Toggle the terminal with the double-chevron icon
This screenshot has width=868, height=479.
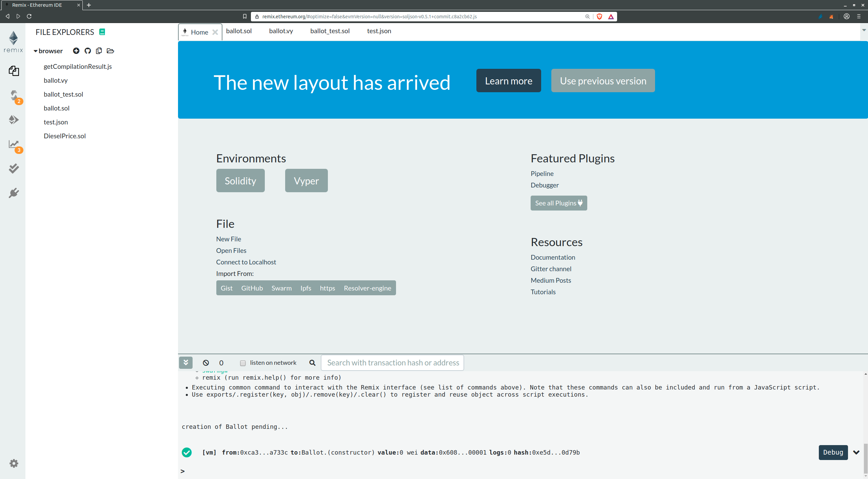tap(185, 362)
